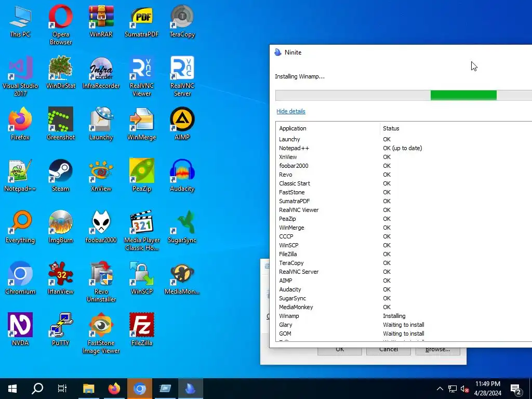Click the Classic Start row in list
Screen dimensions: 532x399
click(404, 183)
